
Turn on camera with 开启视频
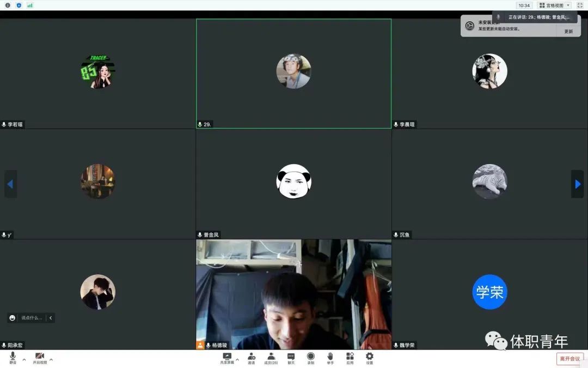pyautogui.click(x=40, y=358)
